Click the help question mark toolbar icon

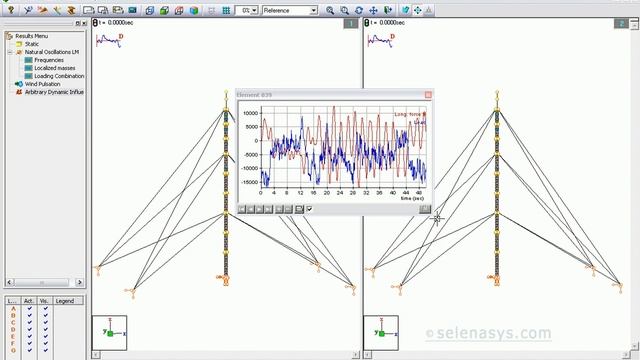click(11, 10)
